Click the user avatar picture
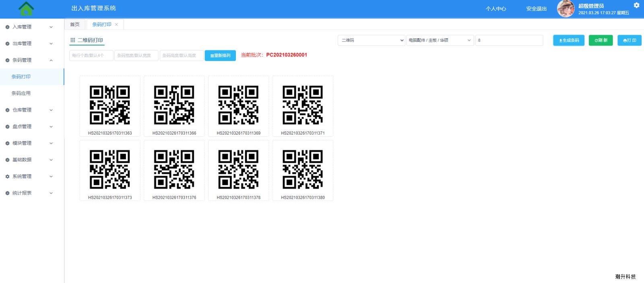The image size is (644, 283). (566, 8)
